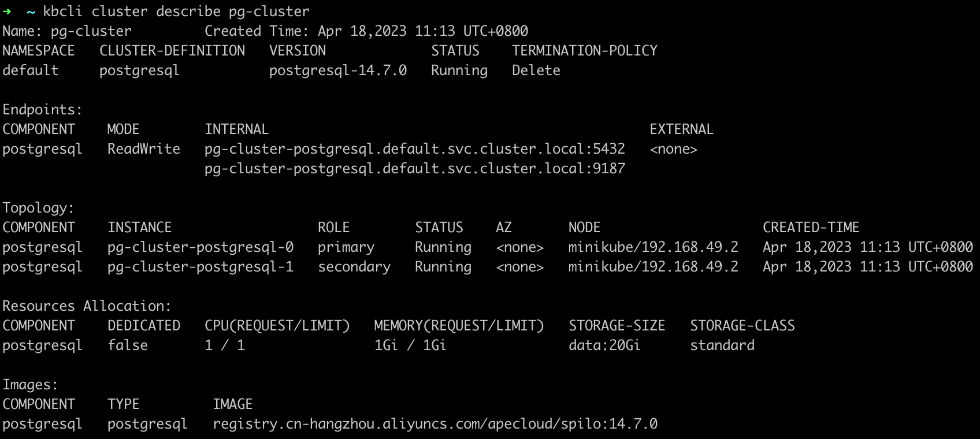Image resolution: width=980 pixels, height=439 pixels.
Task: Click the postgresql-14.7.0 version value
Action: 338,70
